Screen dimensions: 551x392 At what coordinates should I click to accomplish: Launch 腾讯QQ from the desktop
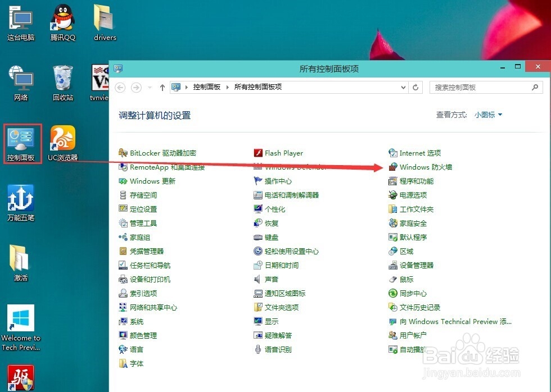62,18
